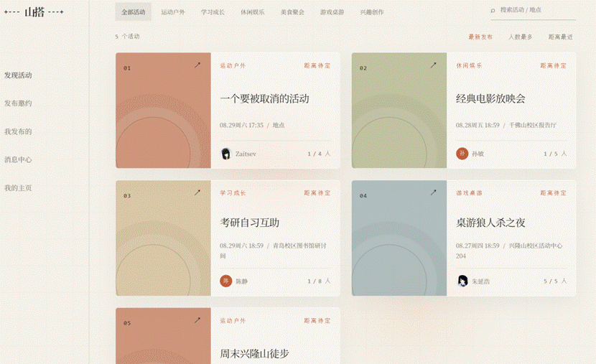The width and height of the screenshot is (596, 364).
Task: Click the 运动户外 tag on the 周末兴隆山徒步 card
Action: click(x=233, y=321)
